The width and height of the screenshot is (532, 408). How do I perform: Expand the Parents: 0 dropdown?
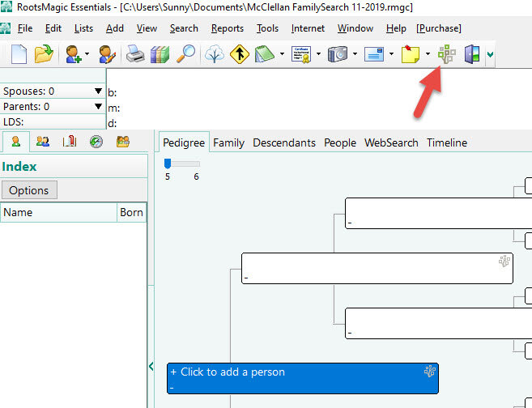point(98,107)
